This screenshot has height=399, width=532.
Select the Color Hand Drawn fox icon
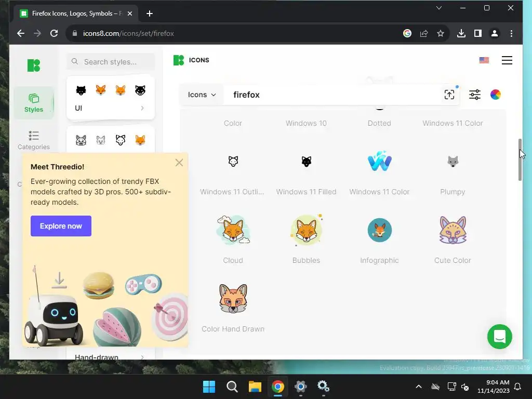pyautogui.click(x=233, y=299)
